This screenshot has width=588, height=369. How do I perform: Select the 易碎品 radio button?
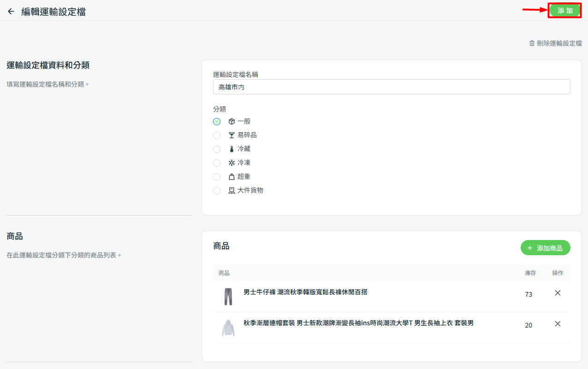pyautogui.click(x=217, y=135)
